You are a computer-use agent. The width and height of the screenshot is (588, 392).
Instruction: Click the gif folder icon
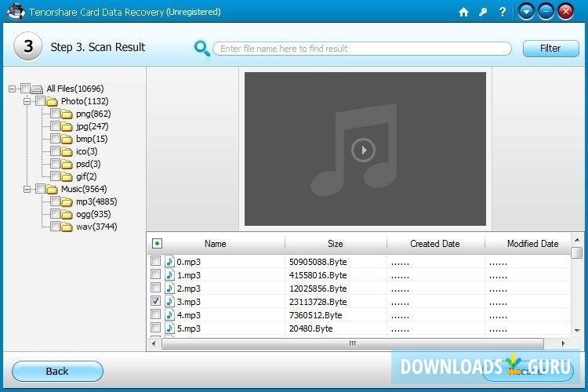tap(67, 176)
